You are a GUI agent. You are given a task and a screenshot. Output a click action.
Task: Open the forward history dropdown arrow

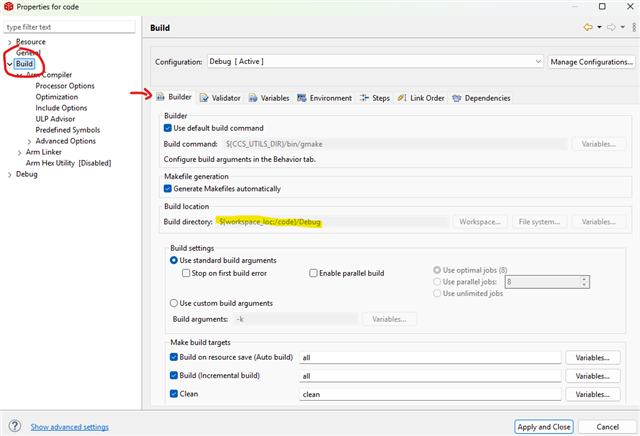click(622, 27)
